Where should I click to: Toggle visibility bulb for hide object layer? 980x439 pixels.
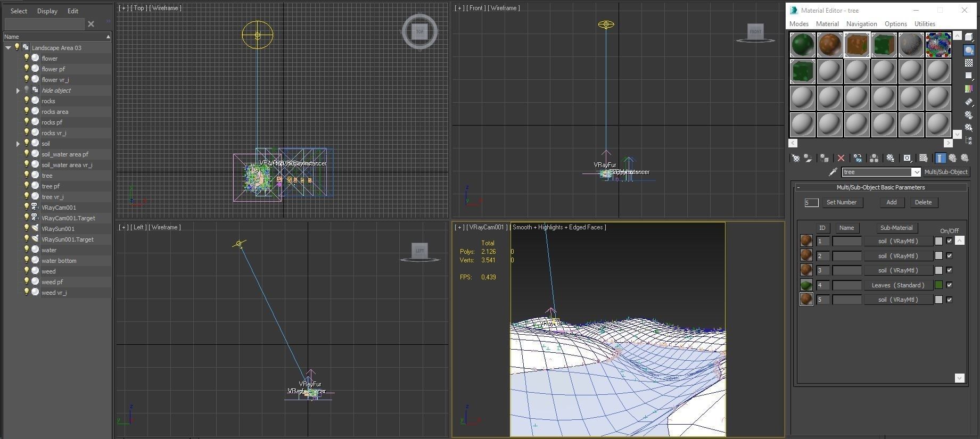26,90
